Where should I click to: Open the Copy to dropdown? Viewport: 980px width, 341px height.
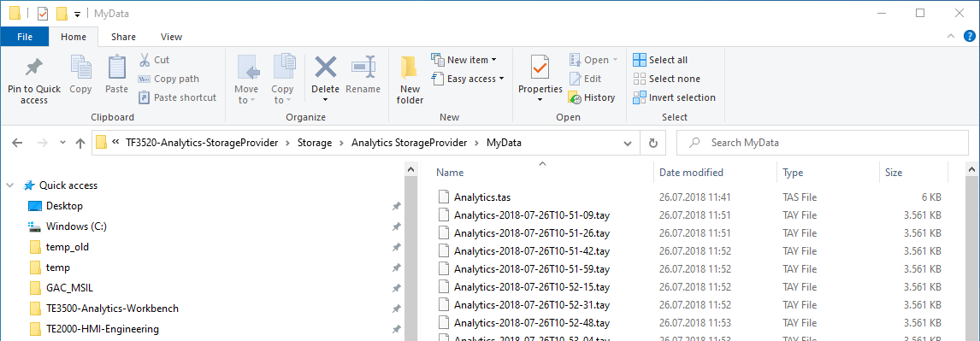click(282, 95)
